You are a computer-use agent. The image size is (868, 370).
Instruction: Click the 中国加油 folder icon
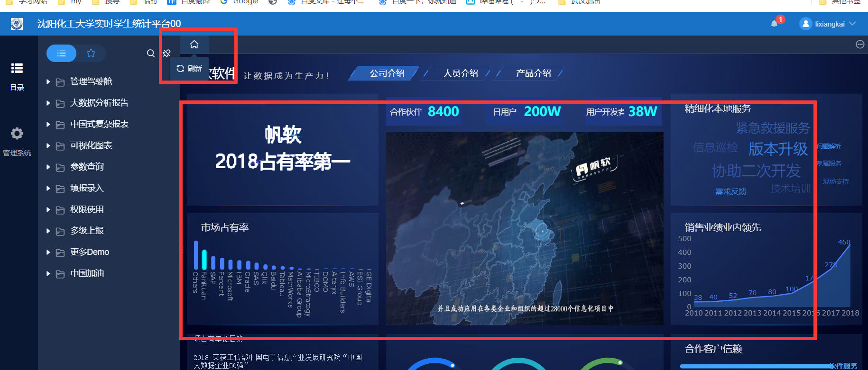60,274
